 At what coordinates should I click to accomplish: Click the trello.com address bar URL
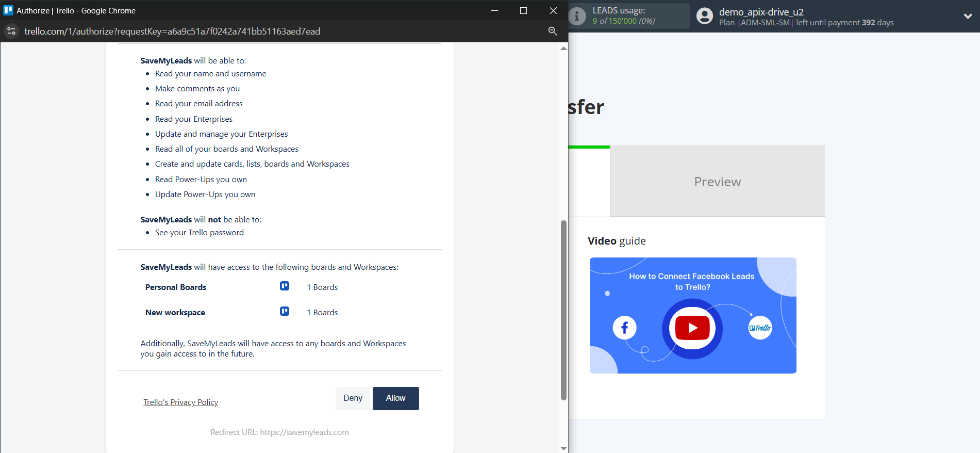(172, 31)
